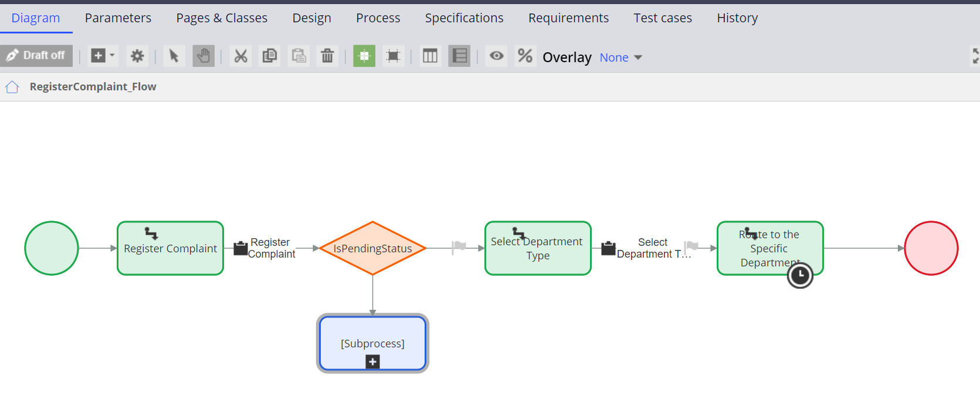The height and width of the screenshot is (399, 980).
Task: Click the trash delete icon
Action: 327,56
